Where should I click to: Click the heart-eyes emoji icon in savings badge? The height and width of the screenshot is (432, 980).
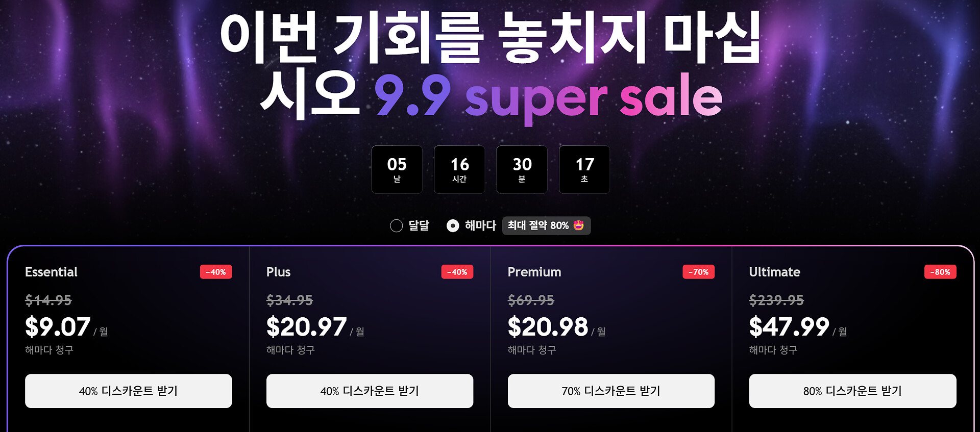coord(579,225)
